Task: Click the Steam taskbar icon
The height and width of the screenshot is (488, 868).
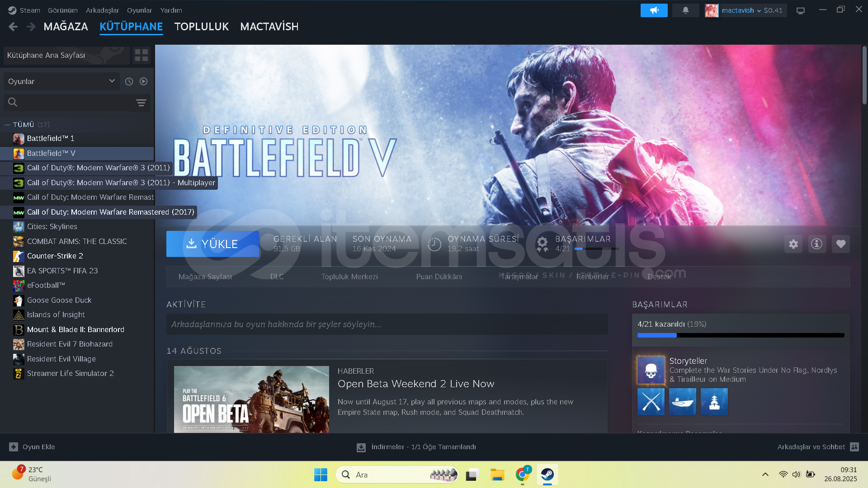Action: 547,474
